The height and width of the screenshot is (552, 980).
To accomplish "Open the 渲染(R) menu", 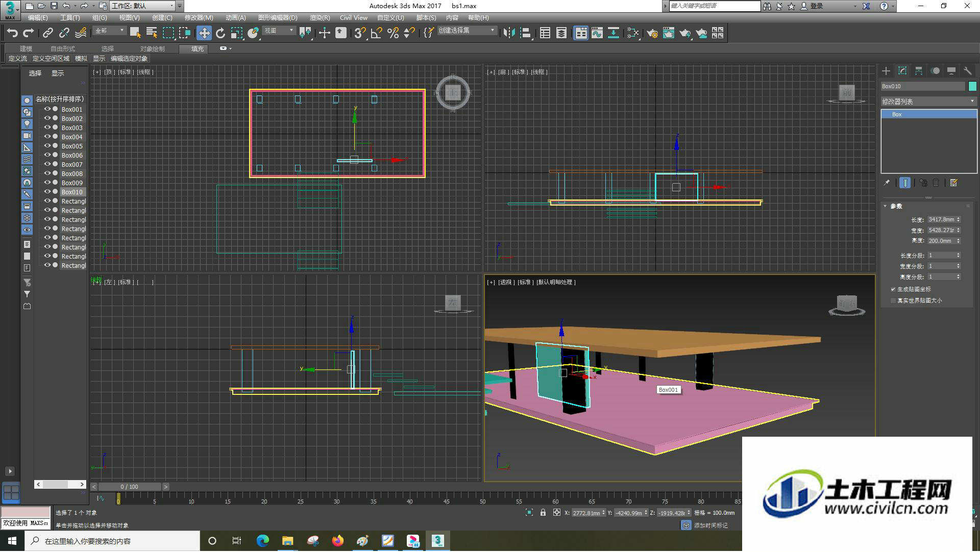I will (x=320, y=18).
